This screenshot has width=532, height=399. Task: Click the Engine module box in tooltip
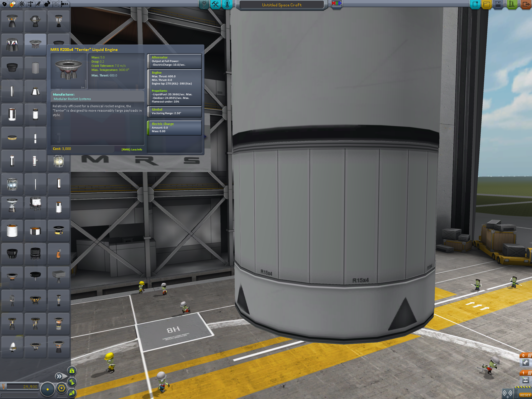tap(174, 87)
